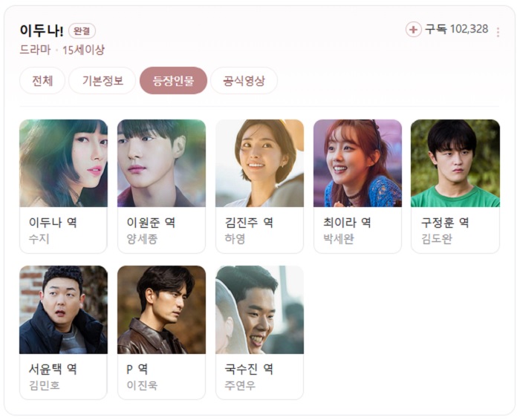Viewport: 520px width, 420px height.
Task: Click actor name 수지
Action: point(39,239)
